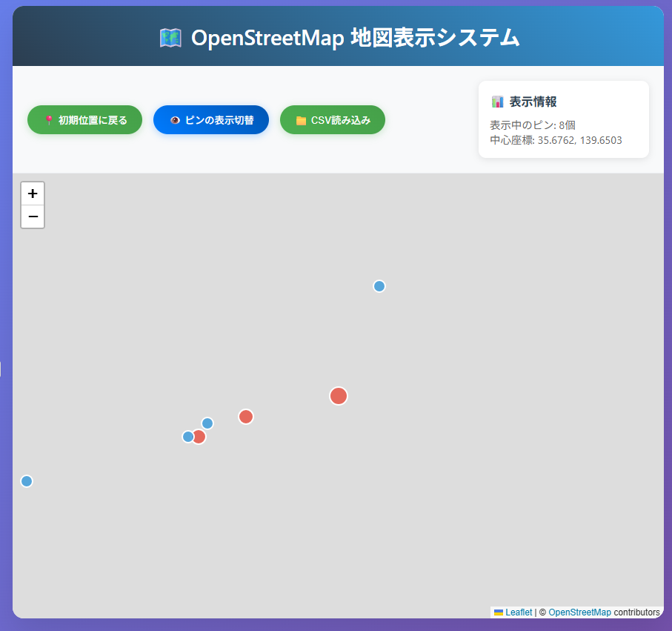
Task: Click the bar chart icon beside 表示情報
Action: point(497,102)
